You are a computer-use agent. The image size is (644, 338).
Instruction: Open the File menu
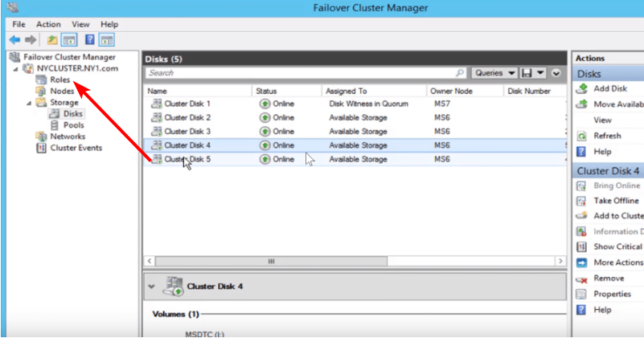[18, 24]
